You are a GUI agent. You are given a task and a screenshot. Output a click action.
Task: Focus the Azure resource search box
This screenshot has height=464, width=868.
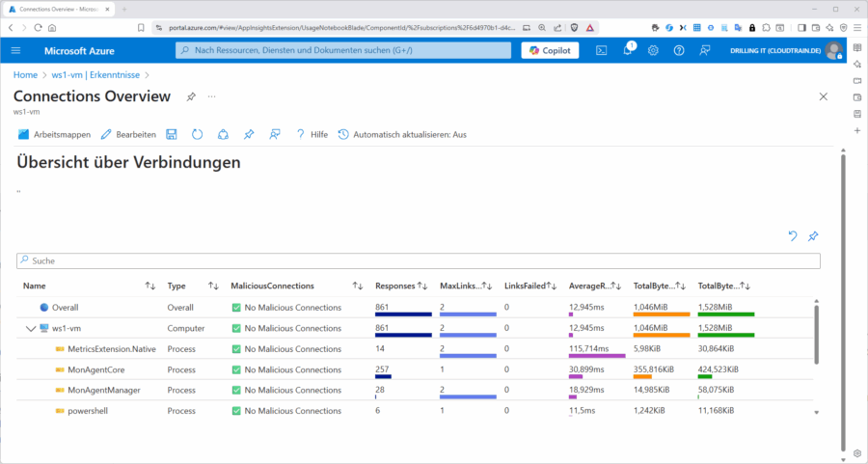pos(343,50)
